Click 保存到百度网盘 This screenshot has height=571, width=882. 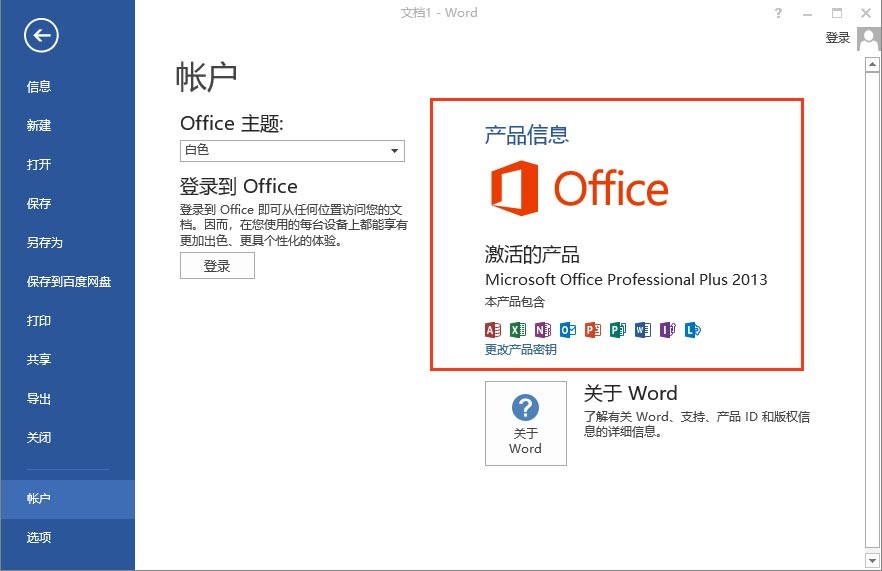68,281
